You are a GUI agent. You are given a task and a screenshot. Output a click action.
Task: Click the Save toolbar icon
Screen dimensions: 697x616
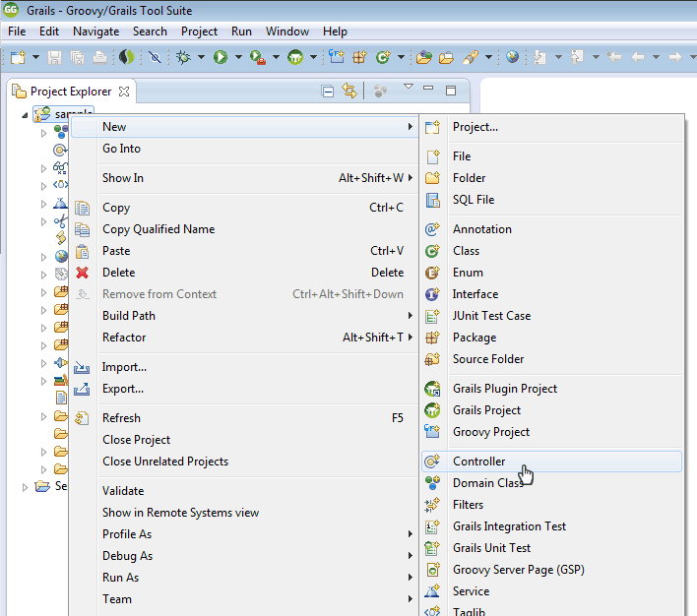[55, 57]
